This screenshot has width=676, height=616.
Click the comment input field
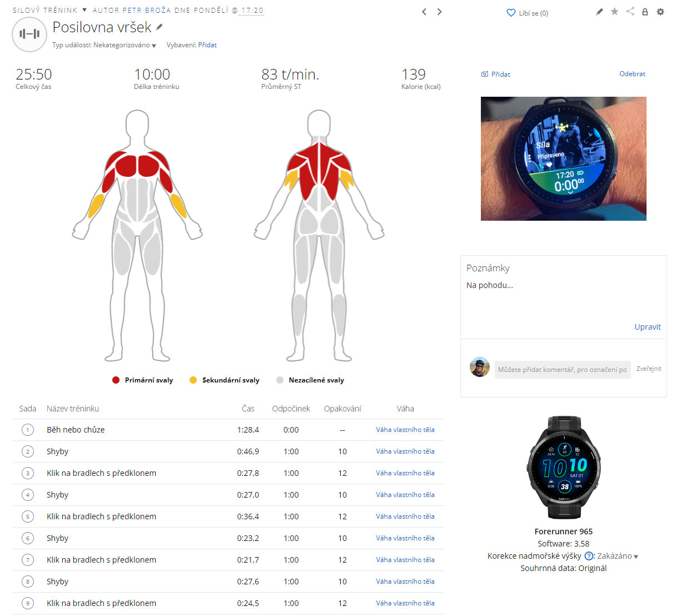pyautogui.click(x=563, y=370)
